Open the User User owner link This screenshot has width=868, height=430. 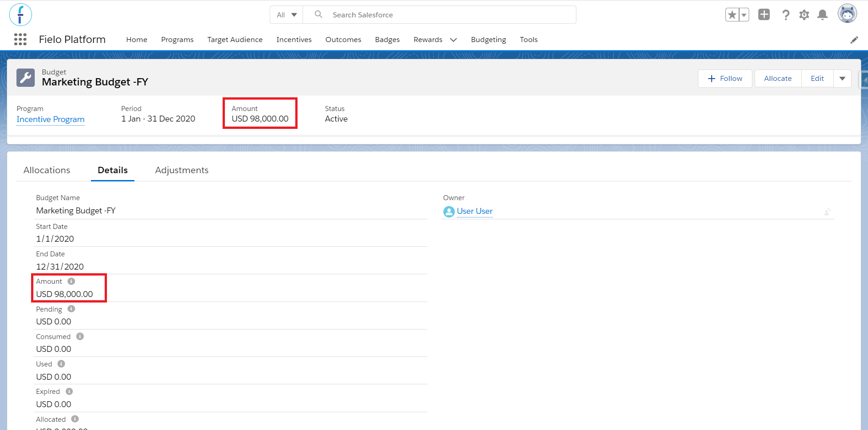click(x=475, y=211)
